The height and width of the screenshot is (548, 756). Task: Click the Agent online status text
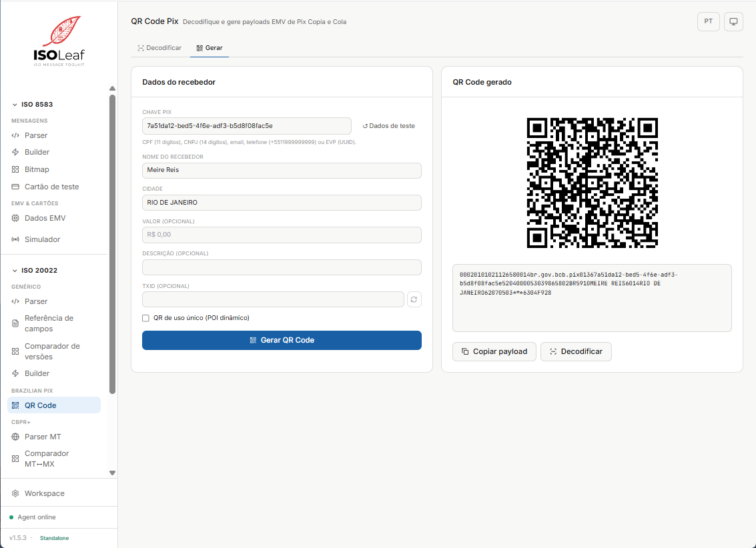pos(37,517)
